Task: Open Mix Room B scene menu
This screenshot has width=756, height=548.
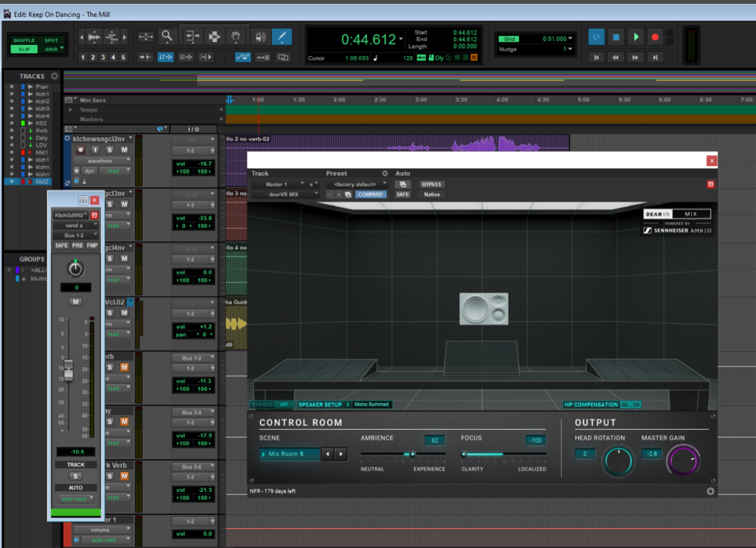Action: [x=289, y=454]
